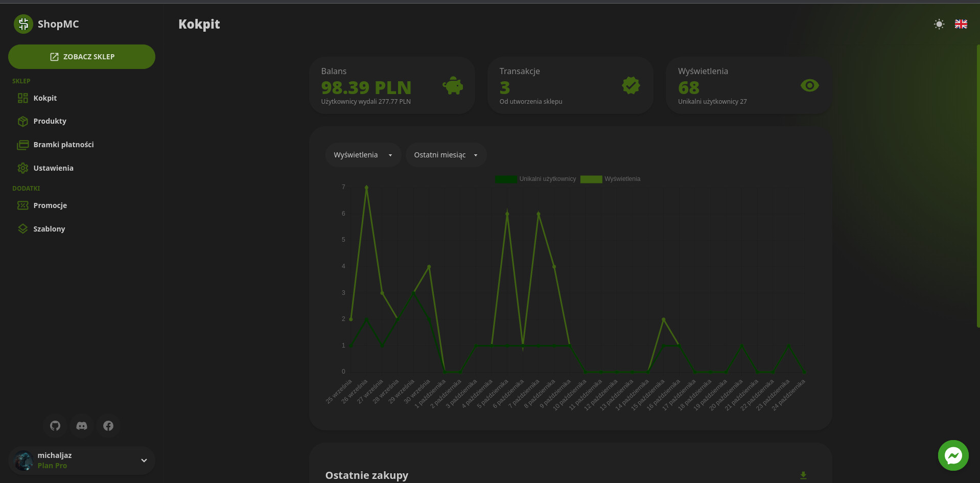Click the ShopMC logo icon
980x483 pixels.
[x=23, y=24]
